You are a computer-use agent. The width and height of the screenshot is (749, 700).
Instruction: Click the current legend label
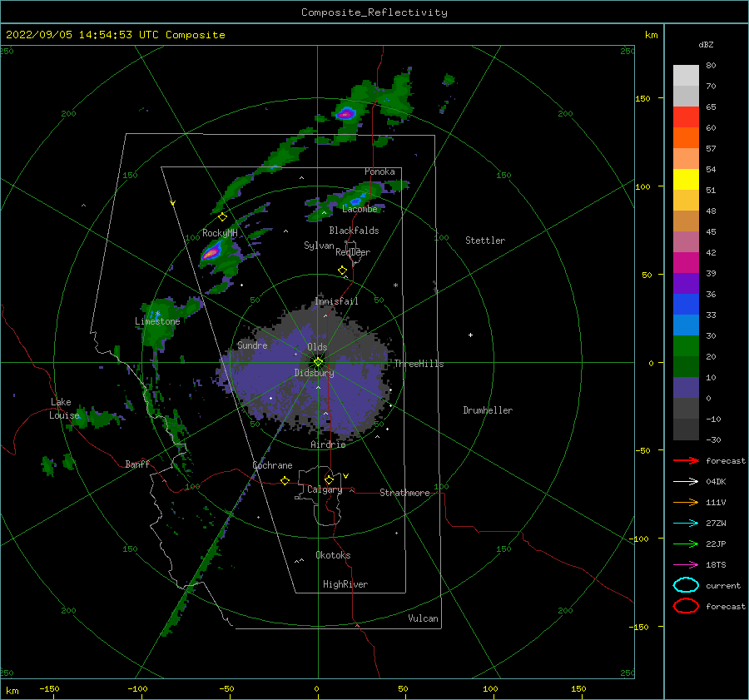[723, 585]
